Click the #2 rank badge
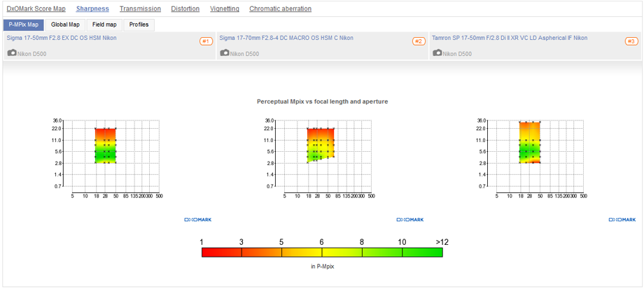The height and width of the screenshot is (289, 644). pos(419,41)
